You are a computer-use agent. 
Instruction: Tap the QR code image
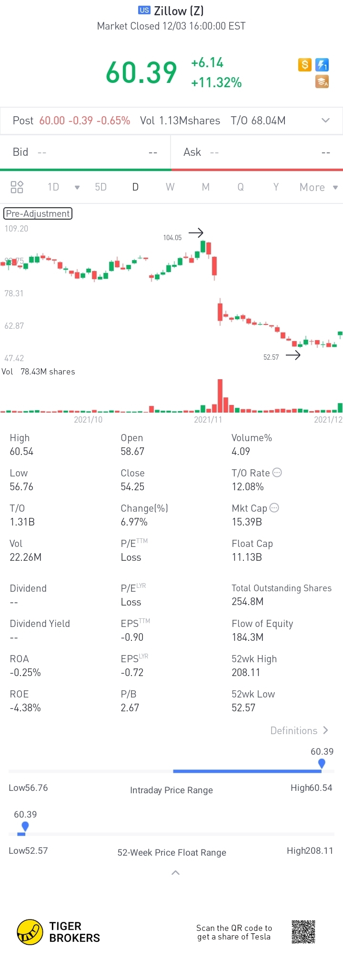click(303, 932)
